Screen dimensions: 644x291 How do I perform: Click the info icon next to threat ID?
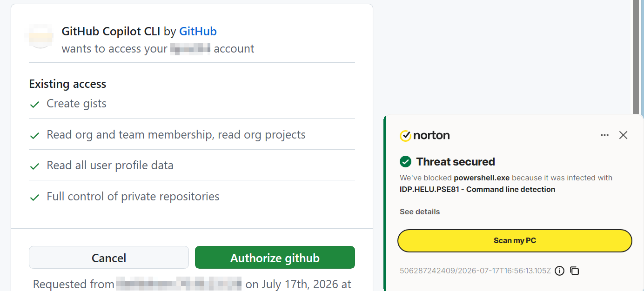[x=560, y=271]
